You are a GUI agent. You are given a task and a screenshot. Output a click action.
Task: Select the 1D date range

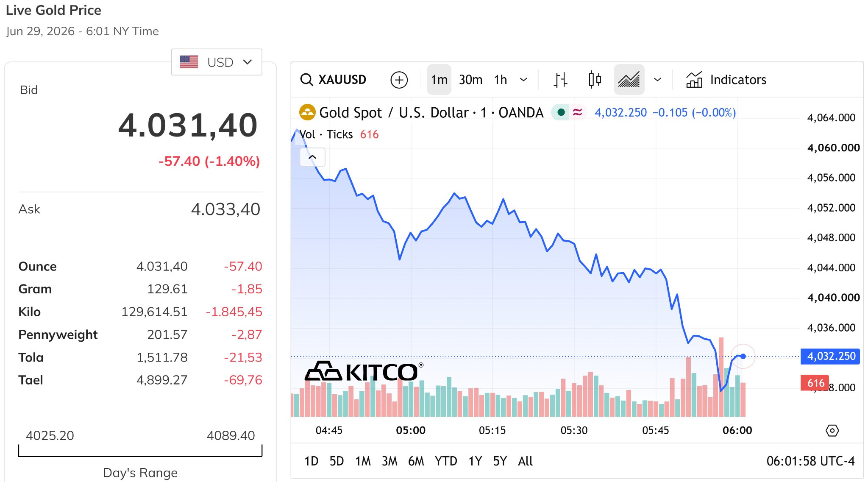coord(311,461)
